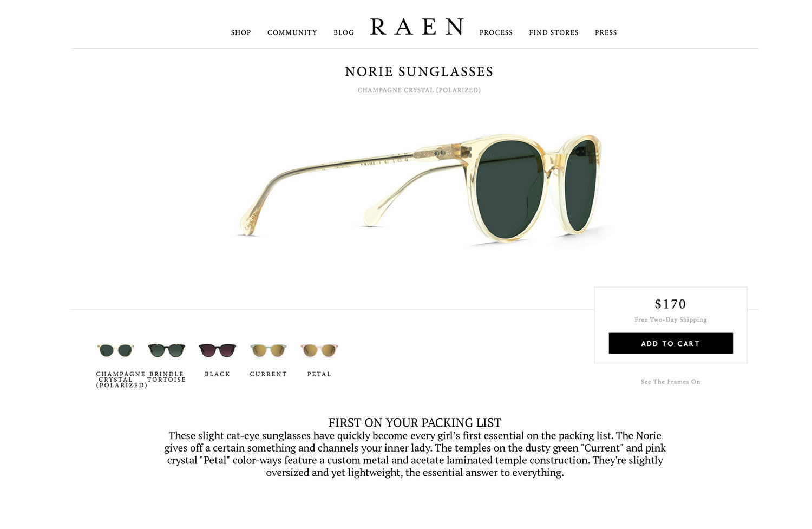Click See The Frames On link
Image resolution: width=812 pixels, height=529 pixels.
tap(671, 382)
